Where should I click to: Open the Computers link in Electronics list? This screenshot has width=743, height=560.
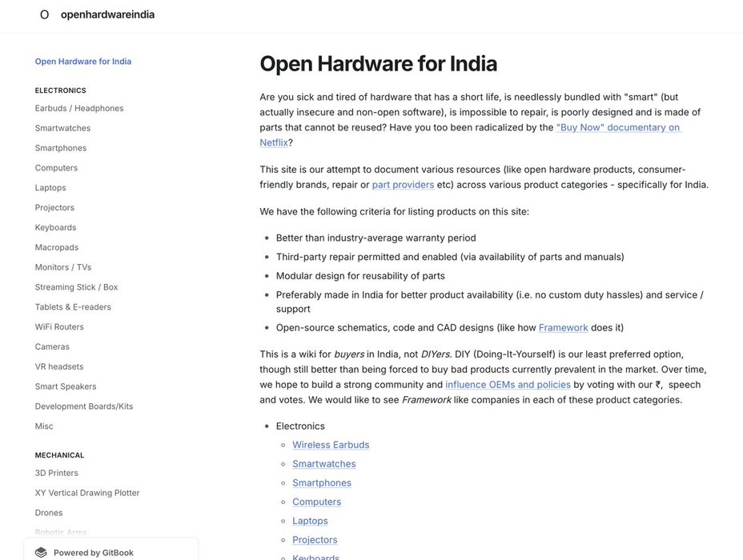click(316, 502)
